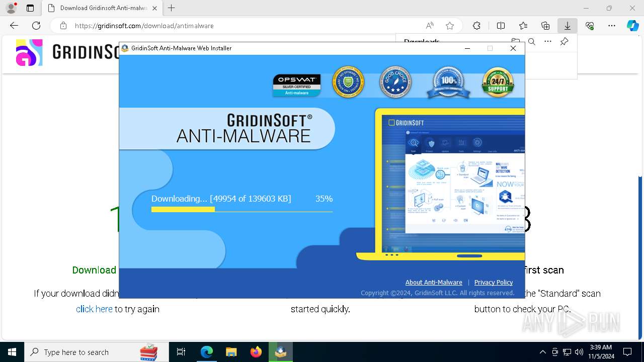Pin the Downloads panel

[x=565, y=42]
